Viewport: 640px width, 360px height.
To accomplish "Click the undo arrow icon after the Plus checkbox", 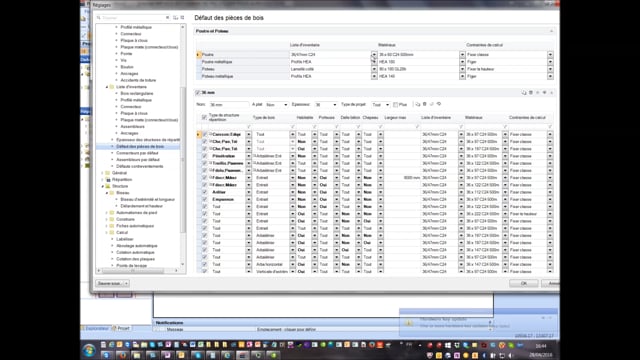I will tap(439, 104).
